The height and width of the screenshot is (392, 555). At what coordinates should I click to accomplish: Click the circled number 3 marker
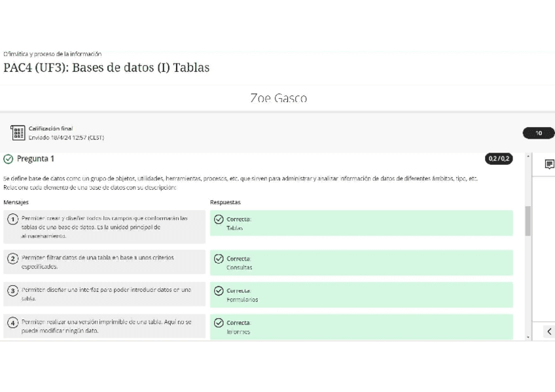(12, 291)
